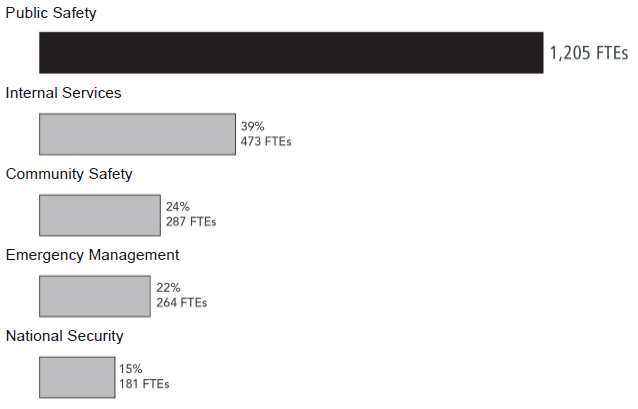Select the '287 FTEs' value text
Viewport: 638px width, 409px height.
[191, 222]
